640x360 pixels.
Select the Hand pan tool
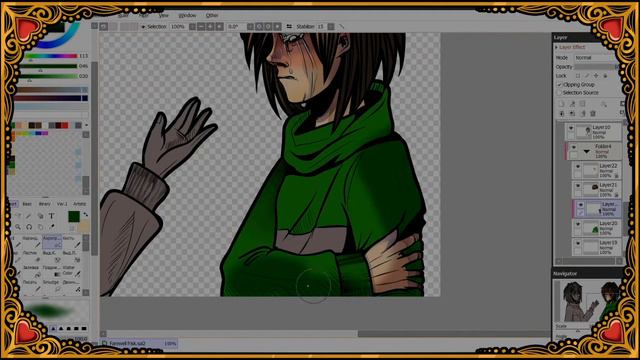click(x=40, y=227)
